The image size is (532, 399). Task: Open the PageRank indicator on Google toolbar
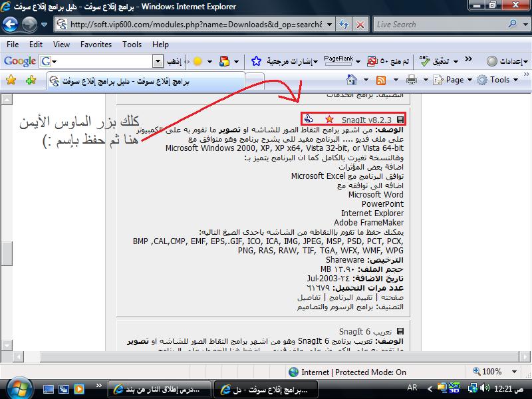click(x=338, y=61)
